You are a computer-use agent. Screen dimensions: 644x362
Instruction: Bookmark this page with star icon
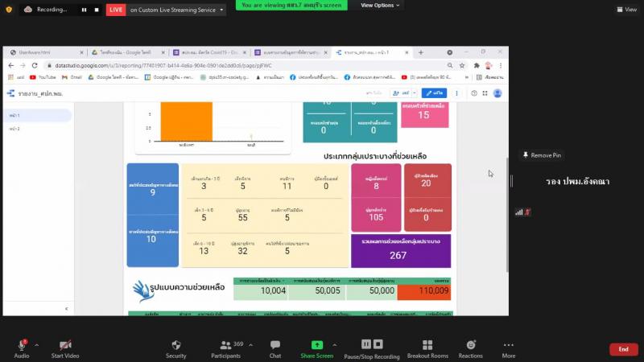point(462,65)
